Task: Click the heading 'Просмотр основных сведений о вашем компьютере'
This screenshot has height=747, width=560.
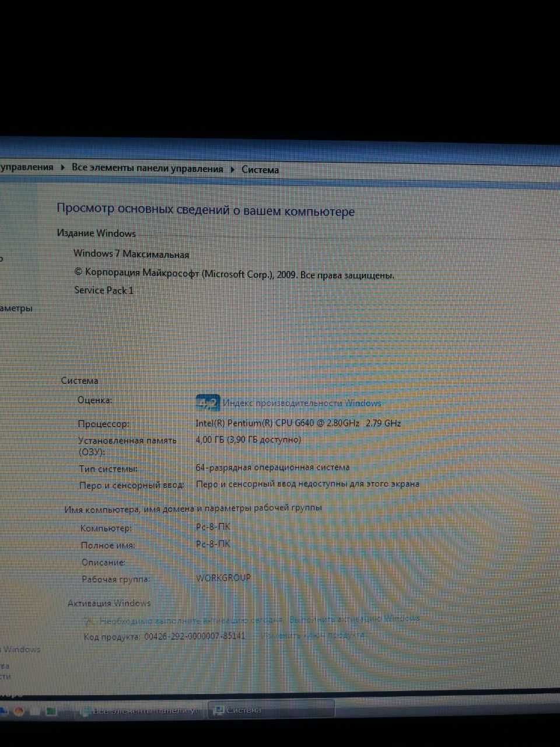Action: tap(205, 210)
